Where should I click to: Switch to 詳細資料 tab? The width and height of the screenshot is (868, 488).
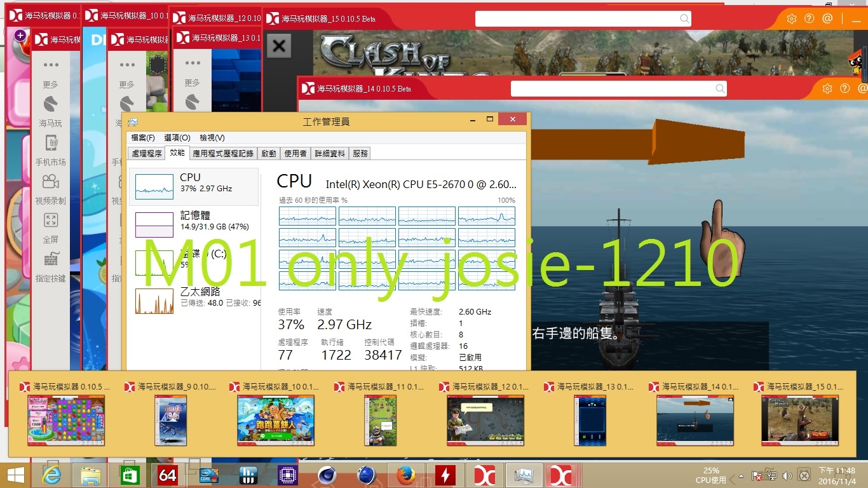click(x=330, y=153)
